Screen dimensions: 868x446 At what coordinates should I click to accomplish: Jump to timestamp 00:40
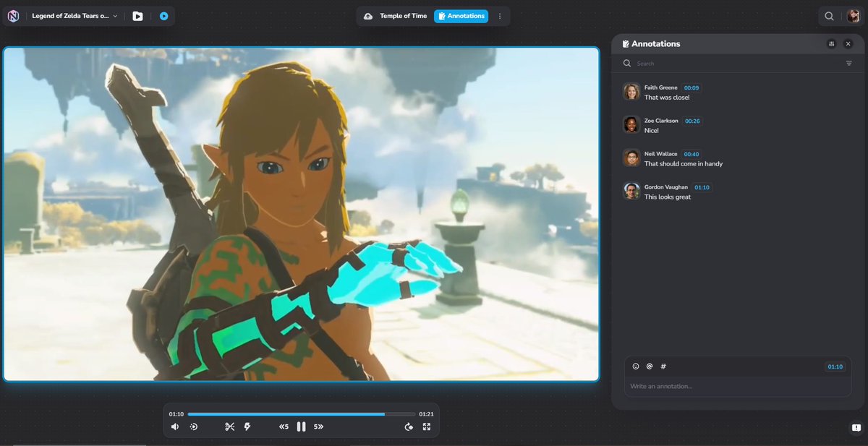pos(692,154)
